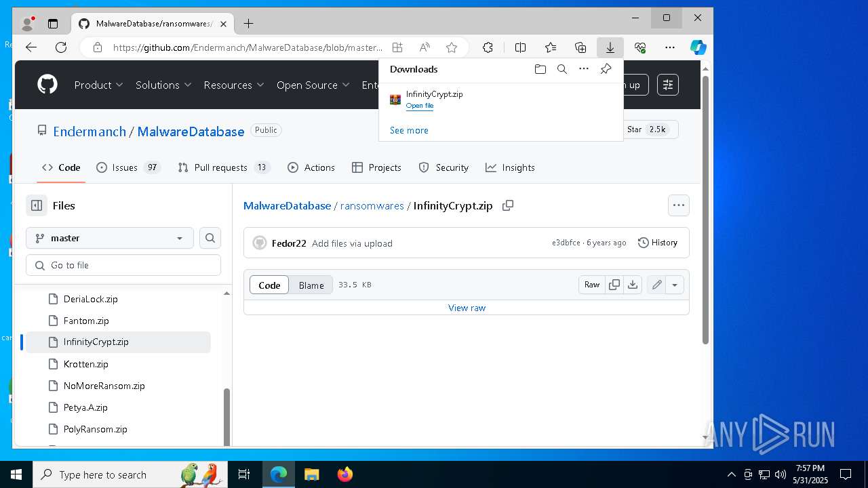Screen dimensions: 868x488
Task: Open the Insights tab
Action: click(511, 167)
